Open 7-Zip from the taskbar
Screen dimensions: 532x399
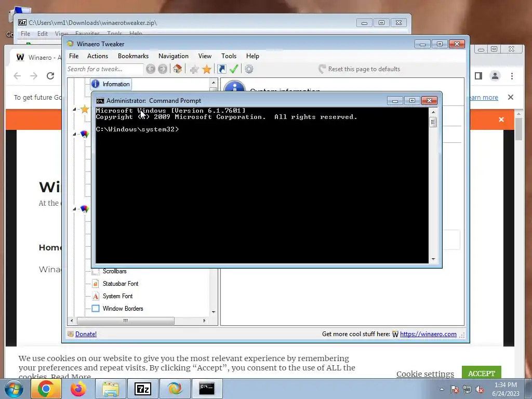click(x=142, y=389)
